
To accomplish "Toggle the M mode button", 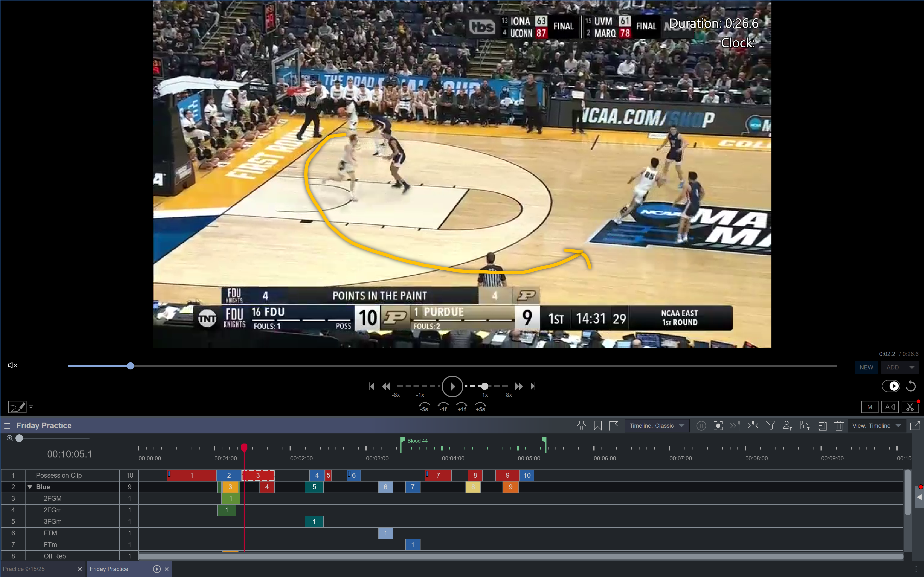I will click(869, 407).
